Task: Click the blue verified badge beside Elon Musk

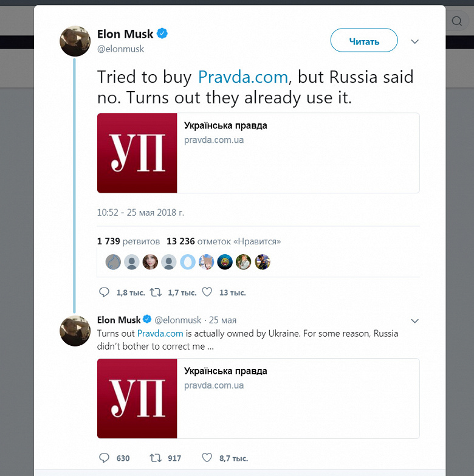Action: click(x=162, y=33)
